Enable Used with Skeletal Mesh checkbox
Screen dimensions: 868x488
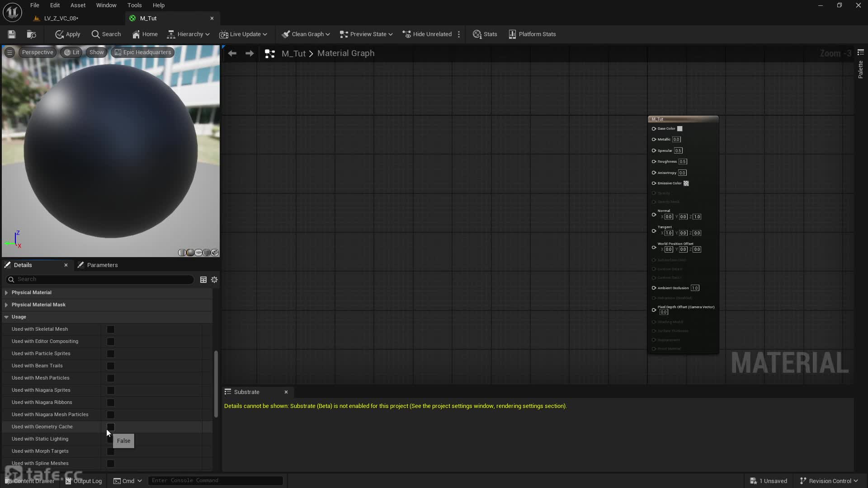click(x=111, y=329)
